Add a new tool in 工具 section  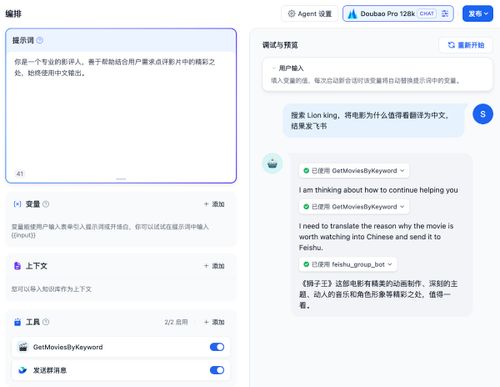coord(214,322)
